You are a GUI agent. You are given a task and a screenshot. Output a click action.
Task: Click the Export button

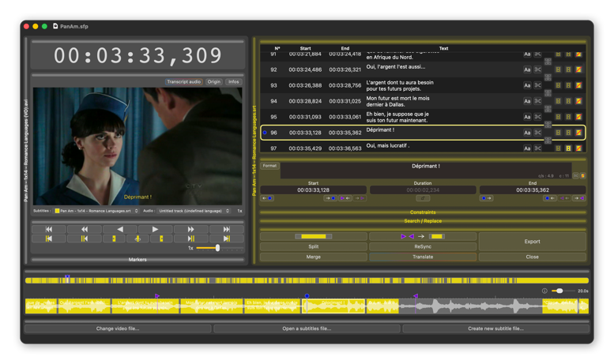pyautogui.click(x=532, y=242)
